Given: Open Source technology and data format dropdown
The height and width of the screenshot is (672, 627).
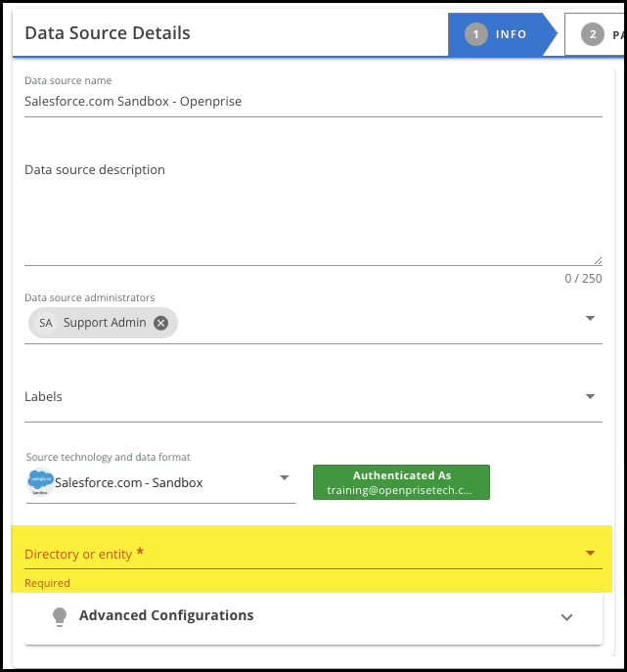Looking at the screenshot, I should [160, 482].
